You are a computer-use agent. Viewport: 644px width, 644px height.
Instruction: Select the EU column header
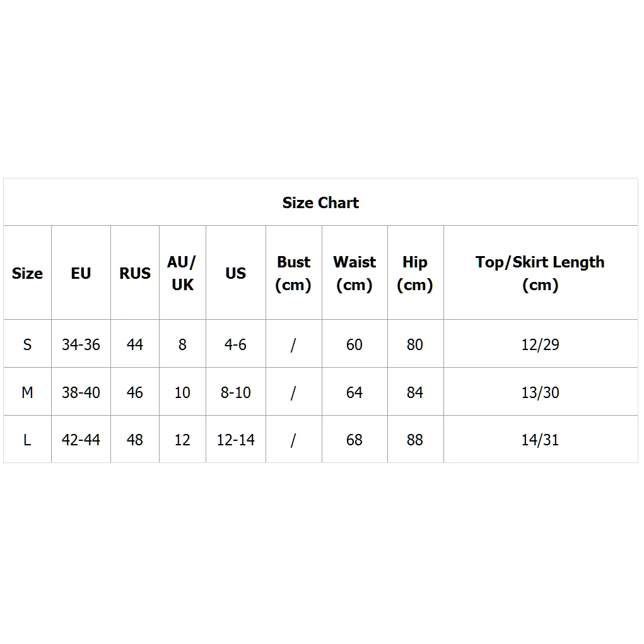pyautogui.click(x=81, y=273)
